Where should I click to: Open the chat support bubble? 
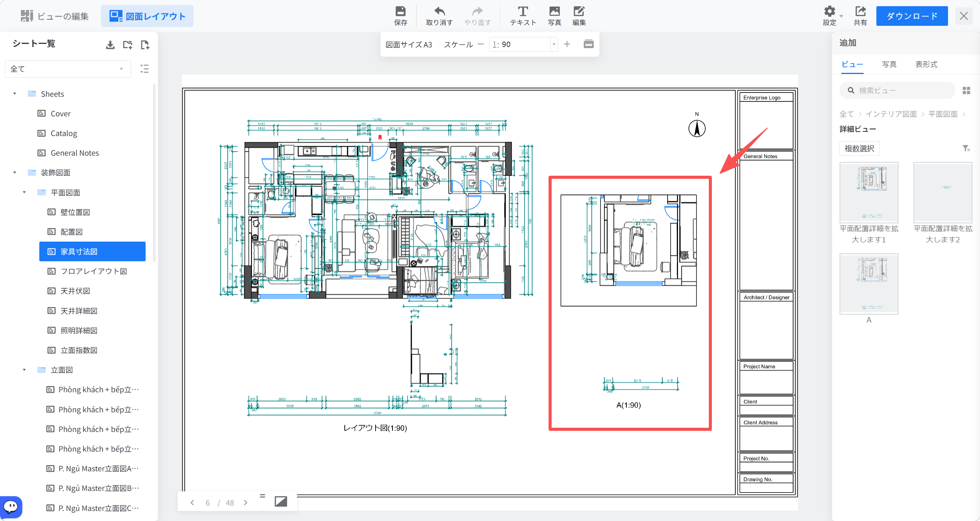click(11, 506)
